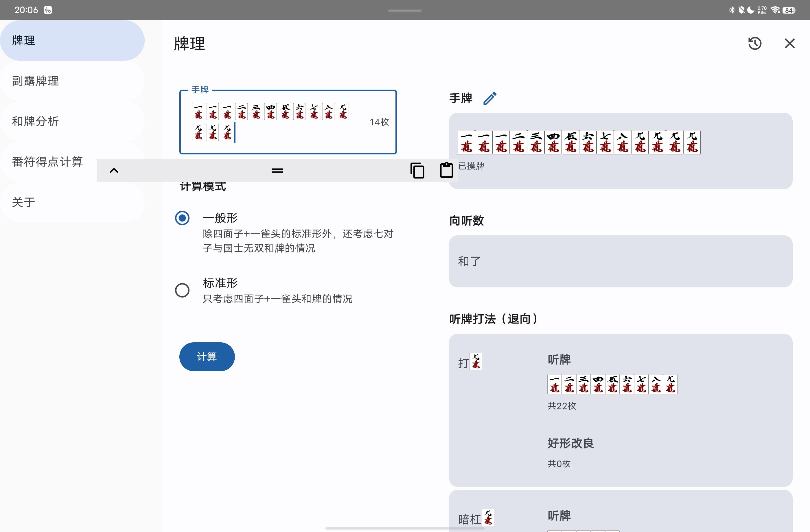Screen dimensions: 810x532
Task: Select the 标准形 calculation mode
Action: (x=182, y=290)
